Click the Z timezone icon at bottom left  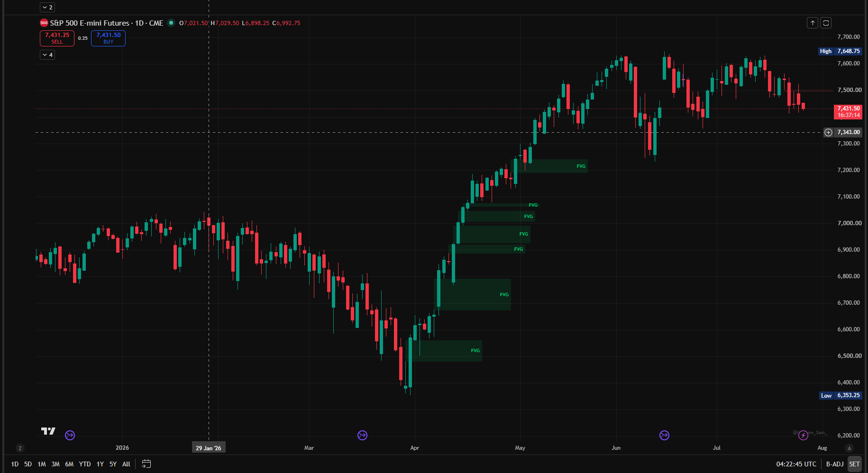pyautogui.click(x=20, y=448)
